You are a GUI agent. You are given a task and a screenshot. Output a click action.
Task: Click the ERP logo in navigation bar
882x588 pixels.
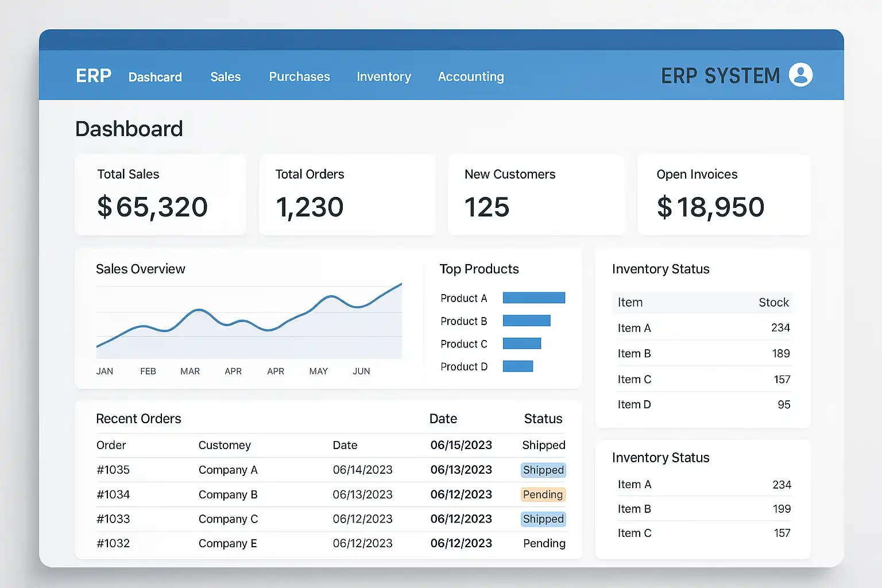(94, 76)
